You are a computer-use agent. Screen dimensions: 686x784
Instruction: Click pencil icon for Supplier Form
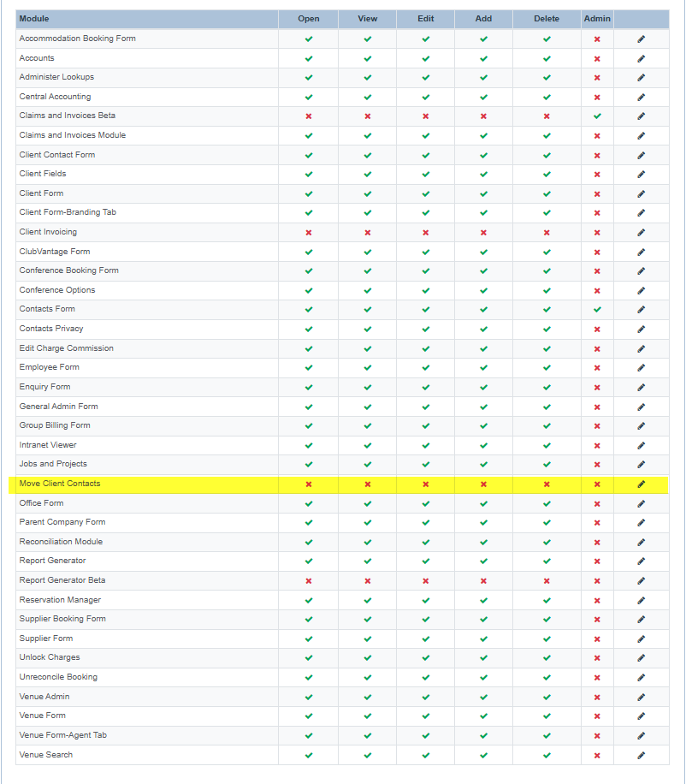coord(641,638)
